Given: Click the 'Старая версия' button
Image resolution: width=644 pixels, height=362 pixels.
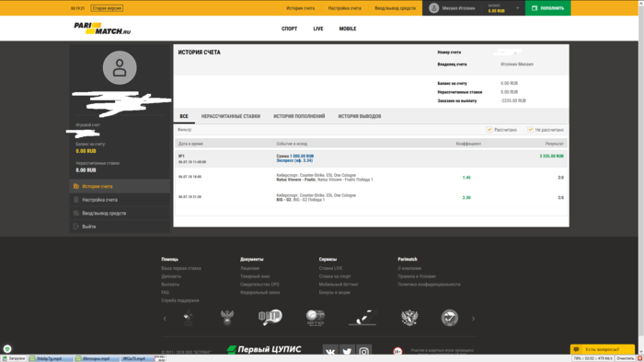Looking at the screenshot, I should (x=107, y=8).
